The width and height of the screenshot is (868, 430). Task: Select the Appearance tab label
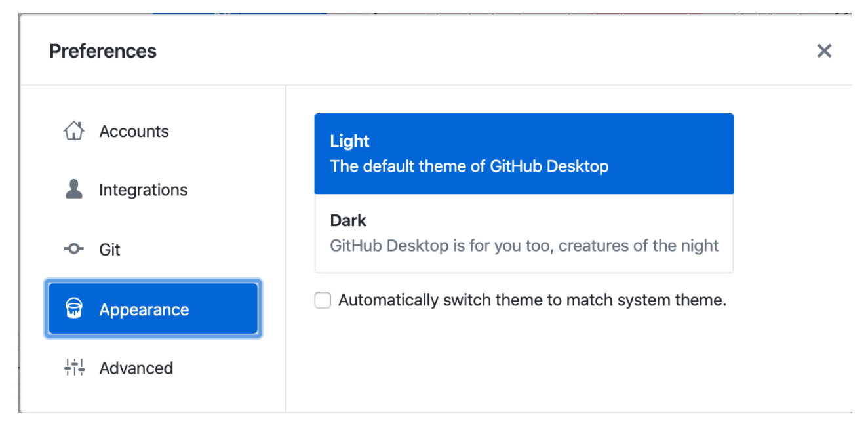click(144, 309)
